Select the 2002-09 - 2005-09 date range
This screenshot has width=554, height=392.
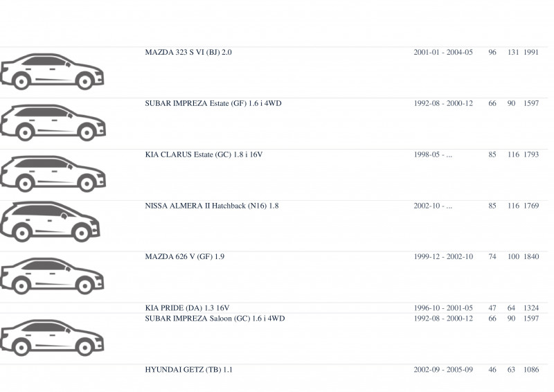coord(443,370)
